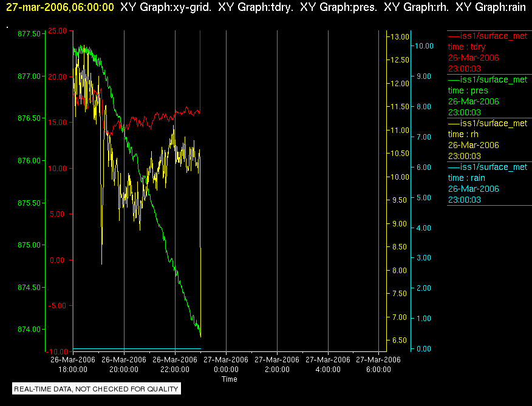Click the green 876.00 pressure axis label
The width and height of the screenshot is (532, 406).
tap(29, 160)
